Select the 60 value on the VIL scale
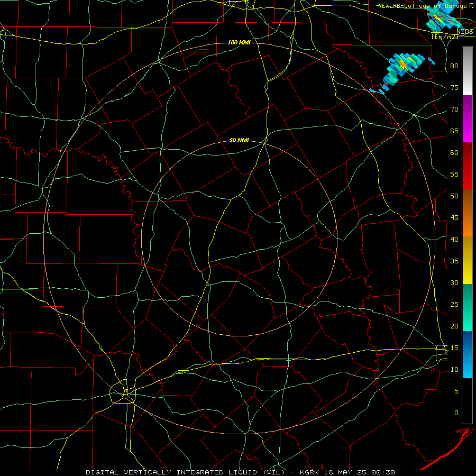 click(454, 153)
